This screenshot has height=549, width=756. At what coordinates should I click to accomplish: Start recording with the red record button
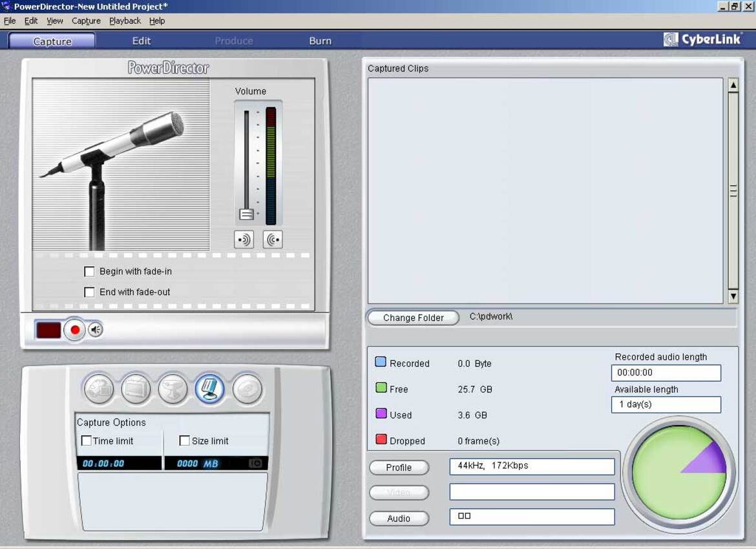tap(75, 329)
